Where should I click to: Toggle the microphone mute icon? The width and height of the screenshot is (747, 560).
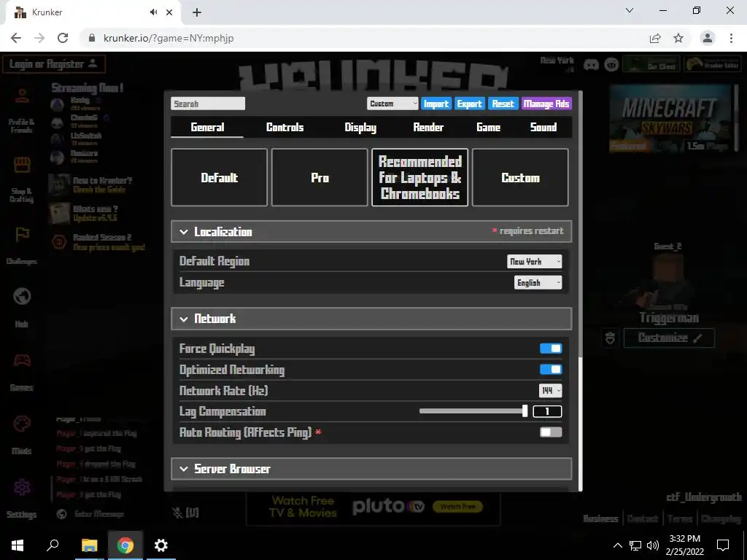point(177,513)
